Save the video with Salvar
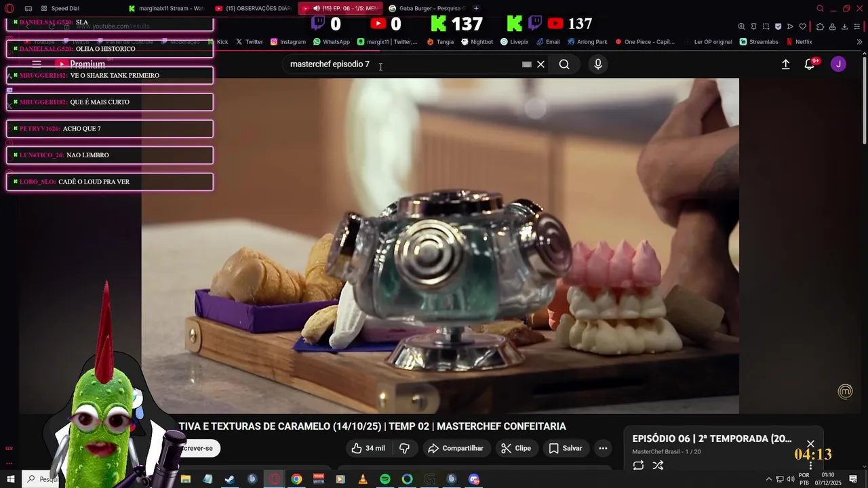 tap(566, 448)
